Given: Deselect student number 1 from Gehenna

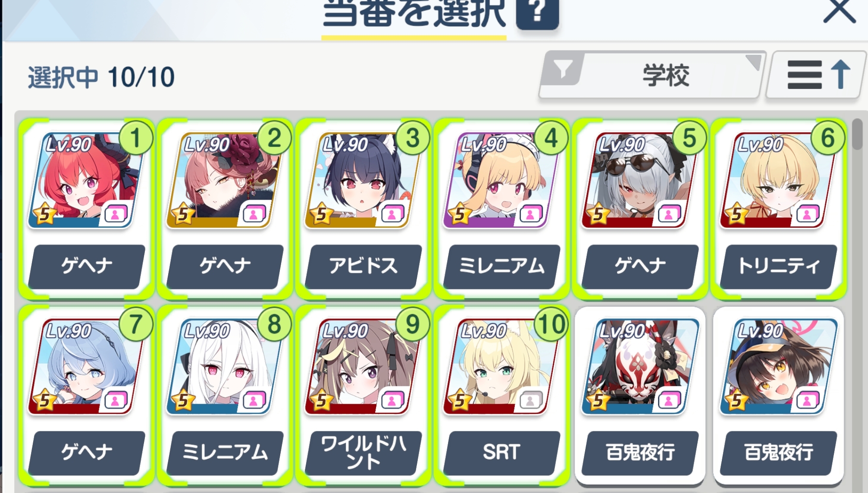Looking at the screenshot, I should click(x=86, y=209).
